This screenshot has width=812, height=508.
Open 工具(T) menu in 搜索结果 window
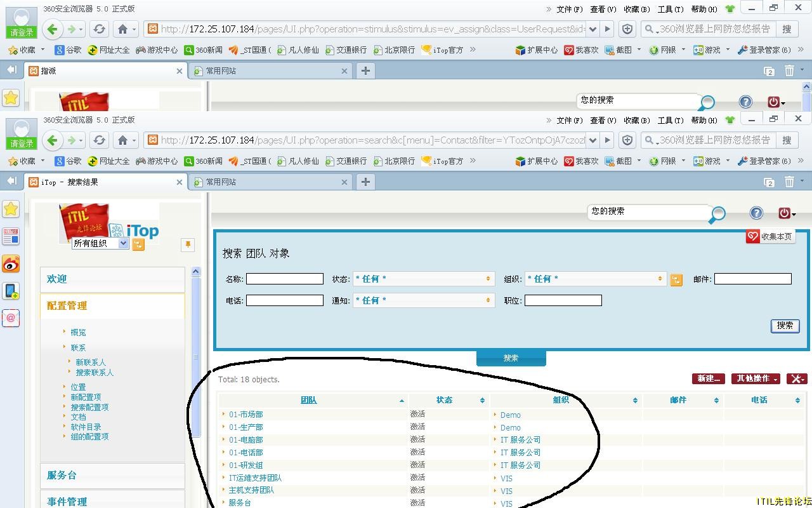[670, 120]
